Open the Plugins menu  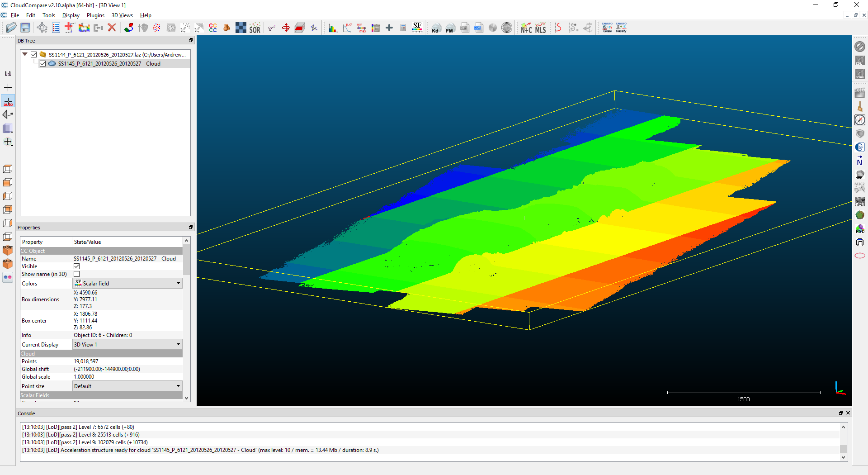pyautogui.click(x=95, y=15)
